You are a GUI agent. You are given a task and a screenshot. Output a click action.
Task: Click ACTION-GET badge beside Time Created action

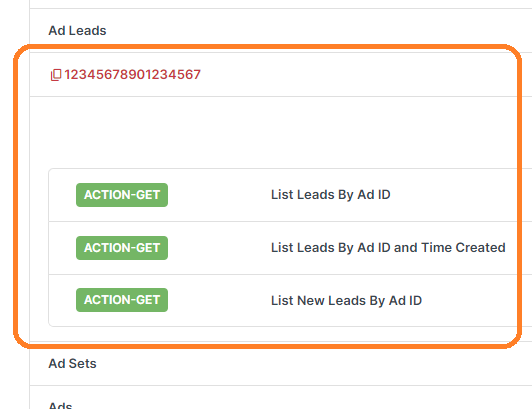(x=122, y=248)
